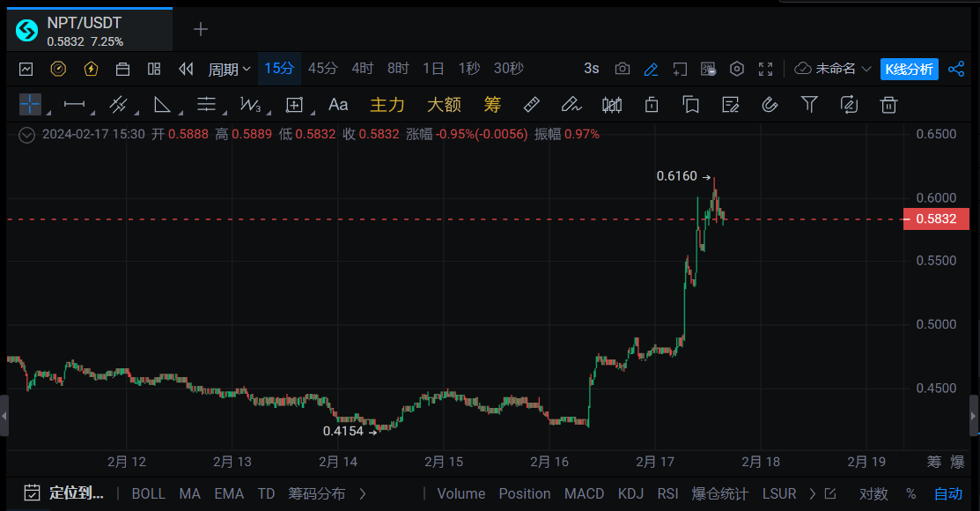Select the ruler measurement tool
980x511 pixels.
pos(531,105)
